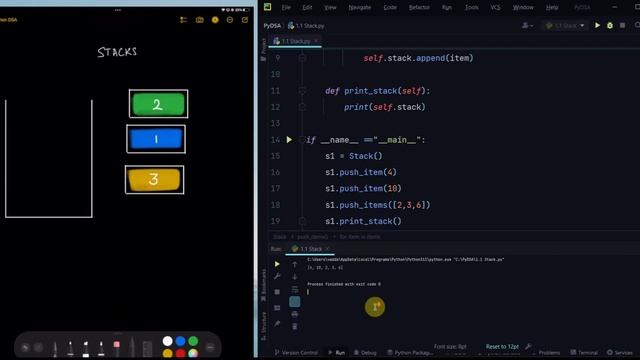
Task: Start debugging with the bug icon
Action: 610,25
